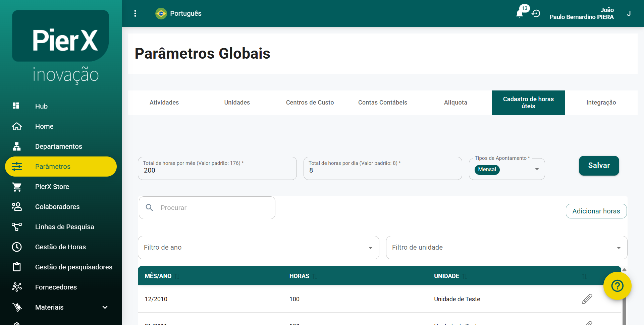Switch to the Integração tab
644x325 pixels.
(601, 103)
